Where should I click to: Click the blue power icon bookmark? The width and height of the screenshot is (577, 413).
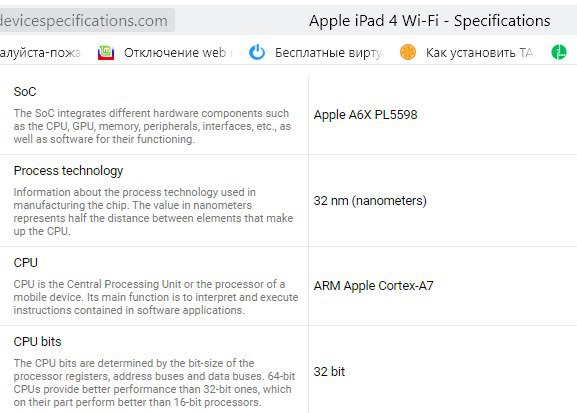257,52
